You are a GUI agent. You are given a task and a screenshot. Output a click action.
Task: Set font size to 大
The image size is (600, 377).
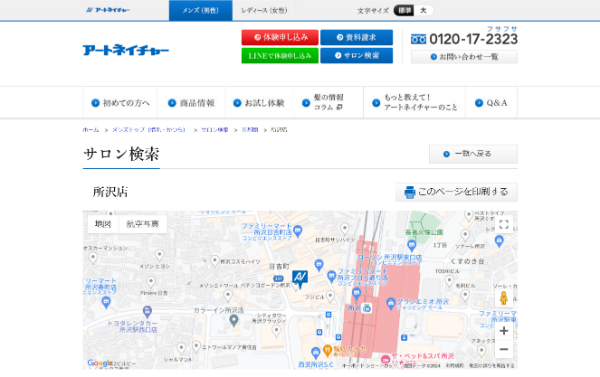(423, 10)
